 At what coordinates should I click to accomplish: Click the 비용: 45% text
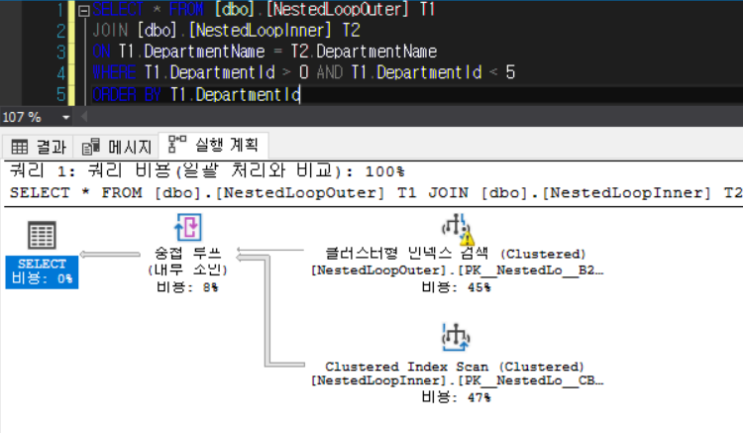(x=456, y=287)
